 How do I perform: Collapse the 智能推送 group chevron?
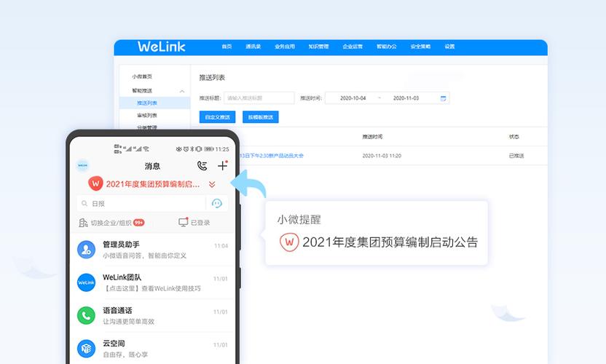click(x=181, y=91)
